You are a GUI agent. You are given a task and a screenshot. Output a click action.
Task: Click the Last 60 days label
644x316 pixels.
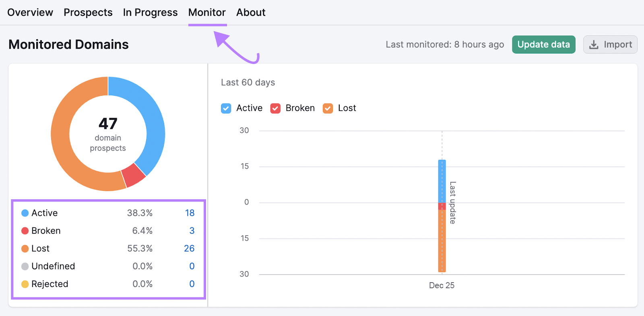[248, 83]
